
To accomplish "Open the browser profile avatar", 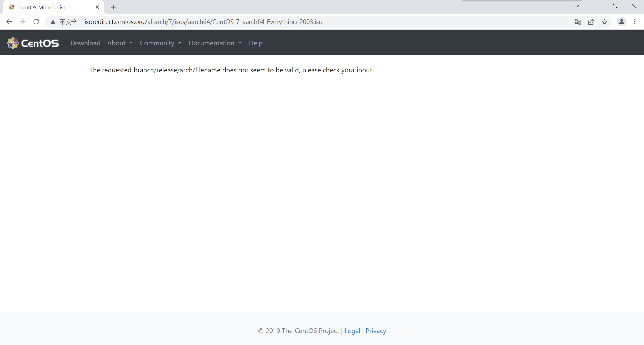I will tap(622, 22).
